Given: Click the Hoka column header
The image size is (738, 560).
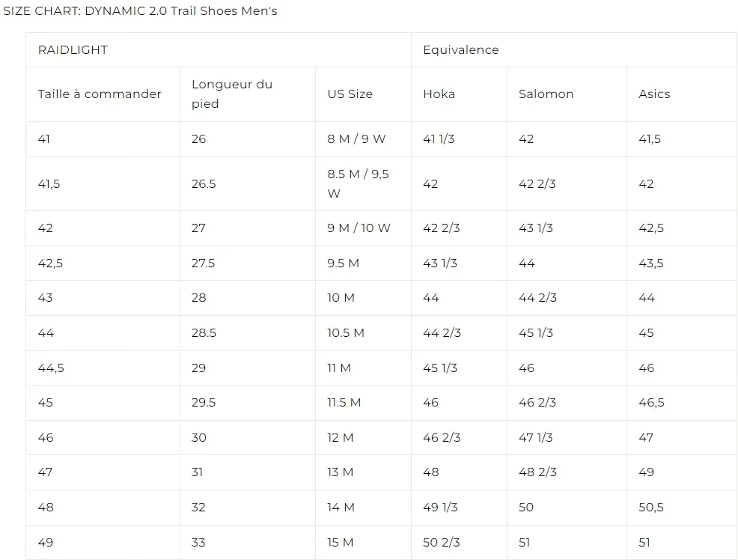Looking at the screenshot, I should 439,94.
